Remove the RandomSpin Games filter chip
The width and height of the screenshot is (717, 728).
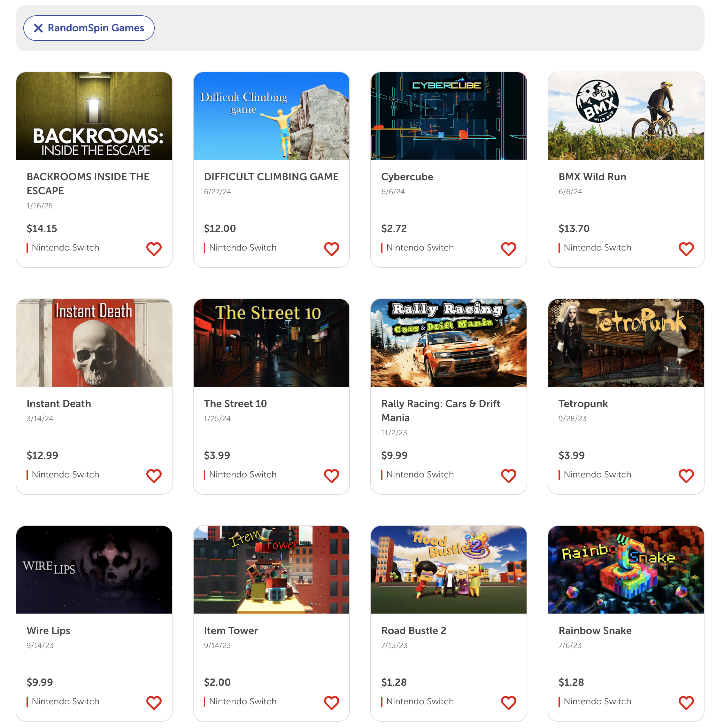point(89,28)
